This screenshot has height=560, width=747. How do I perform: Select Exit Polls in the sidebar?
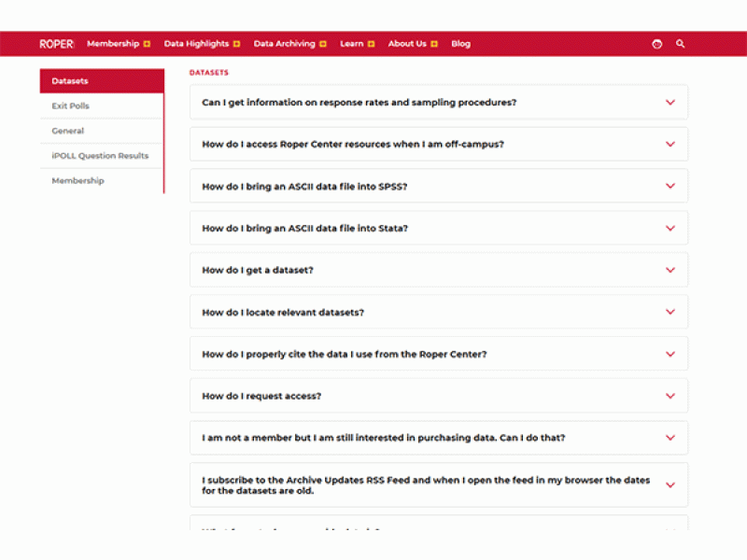click(x=71, y=106)
